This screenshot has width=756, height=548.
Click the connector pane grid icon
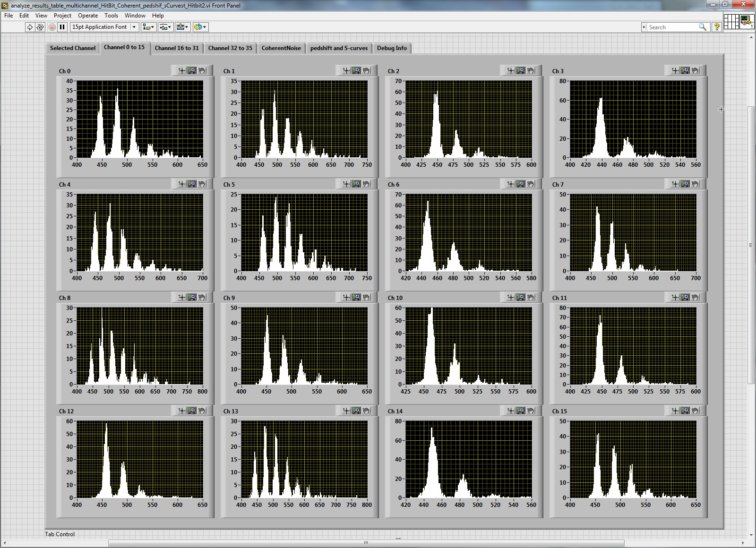731,22
